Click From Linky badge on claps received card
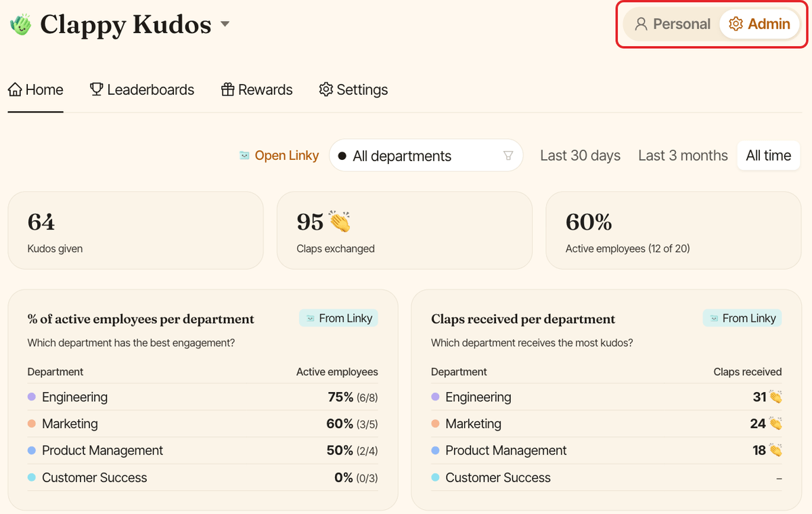Viewport: 812px width, 514px height. pos(742,318)
